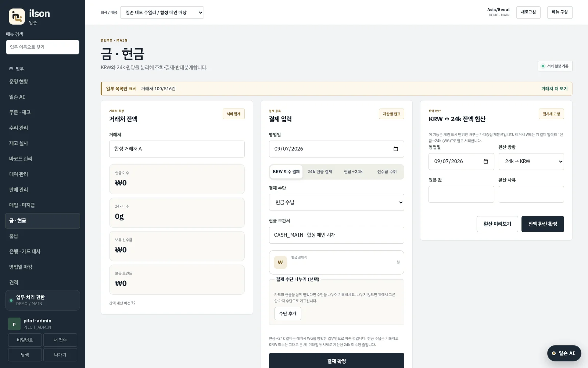Image resolution: width=588 pixels, height=368 pixels.
Task: Open calendar picker in 환산 영업일 field
Action: click(486, 162)
